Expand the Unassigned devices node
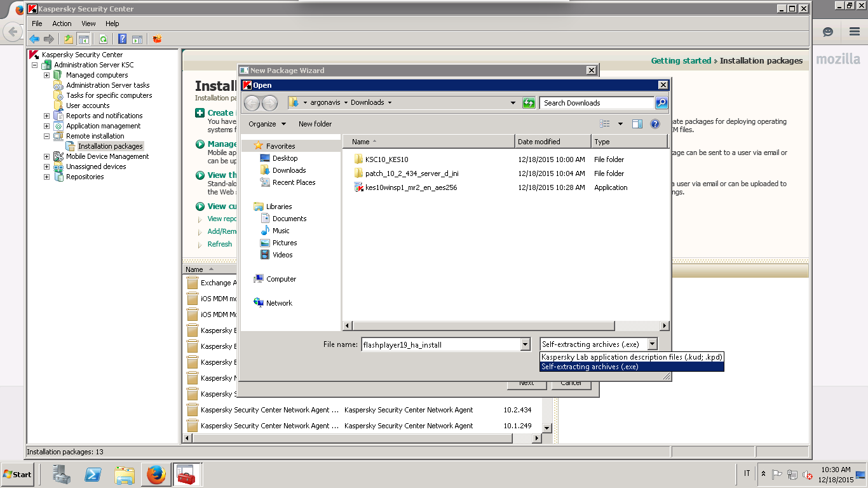868x488 pixels. (46, 166)
